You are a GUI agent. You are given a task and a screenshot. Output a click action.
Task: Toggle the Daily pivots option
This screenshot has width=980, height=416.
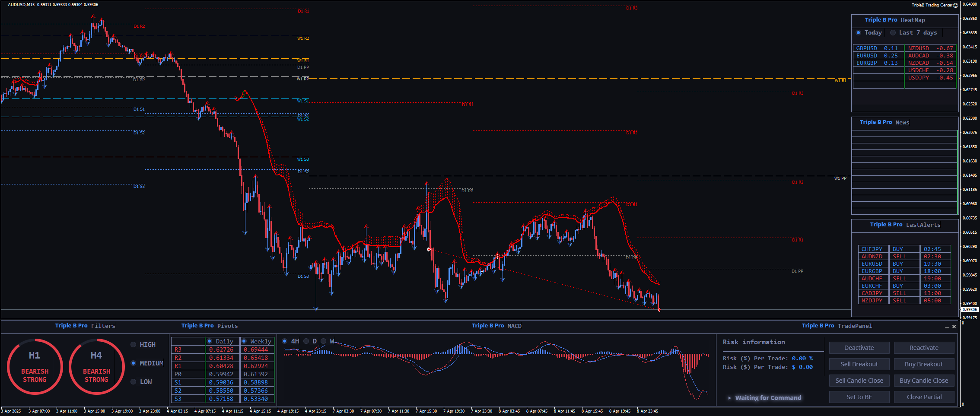click(210, 341)
